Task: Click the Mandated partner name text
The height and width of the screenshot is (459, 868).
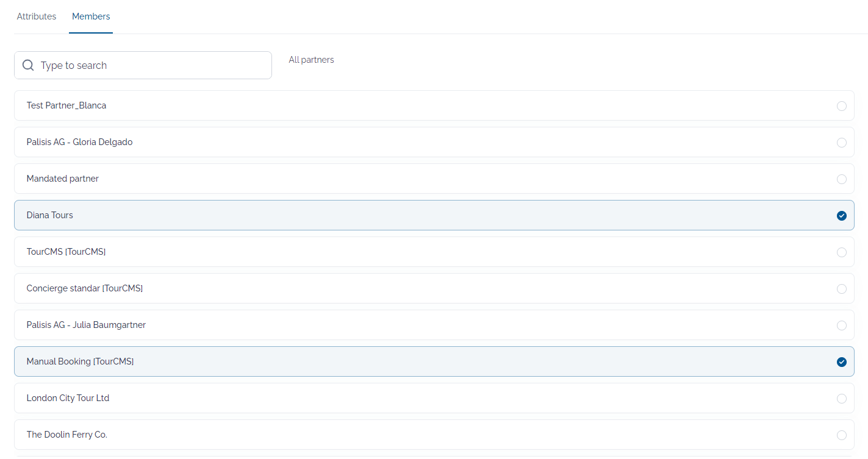Action: 63,179
